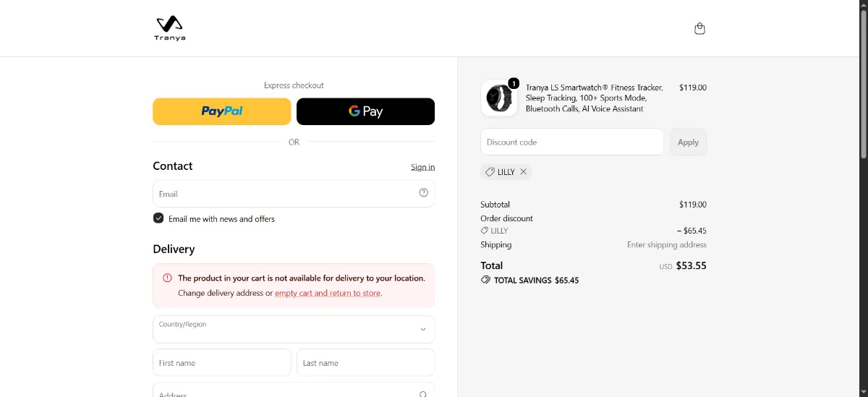Focus the Discount code field
868x397 pixels.
pyautogui.click(x=572, y=142)
